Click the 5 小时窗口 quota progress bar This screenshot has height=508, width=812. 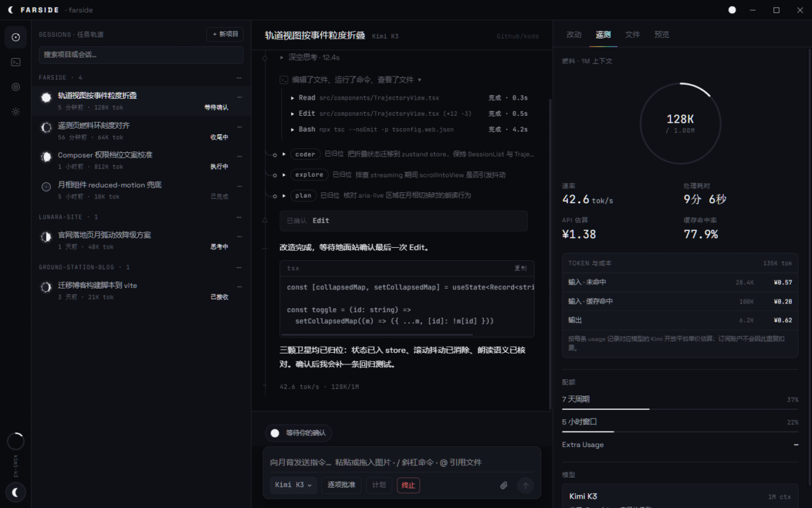[680, 431]
